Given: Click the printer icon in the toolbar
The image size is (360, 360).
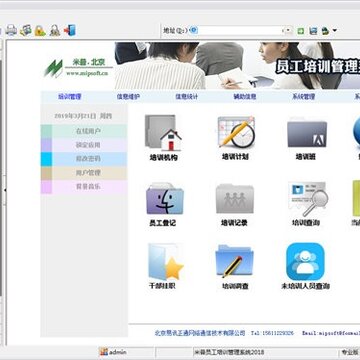Looking at the screenshot, I should tap(11, 30).
